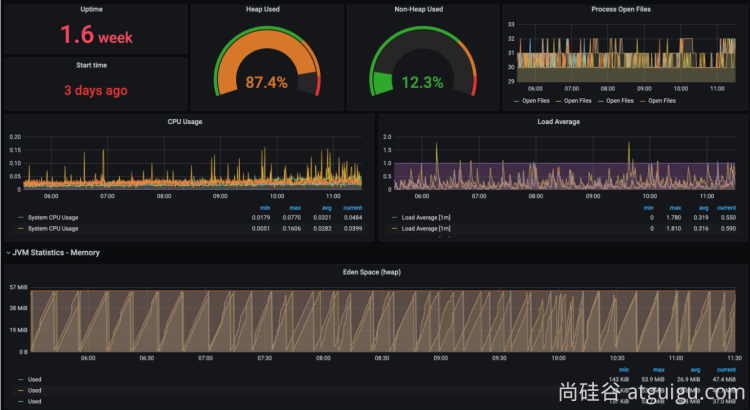Sort Load Average legend by avg column
750x410 pixels.
pyautogui.click(x=703, y=208)
